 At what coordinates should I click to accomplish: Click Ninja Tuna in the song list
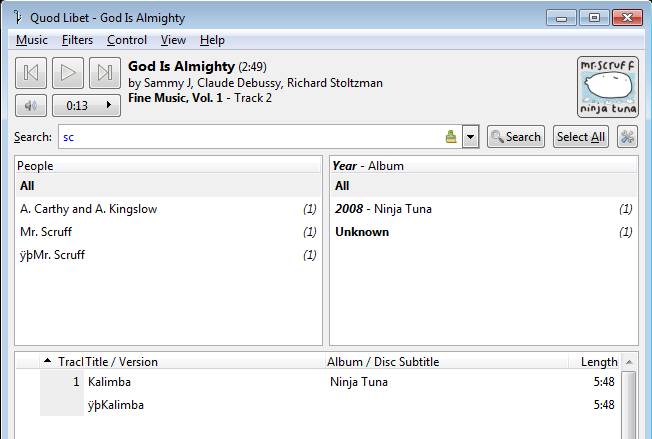pos(359,382)
